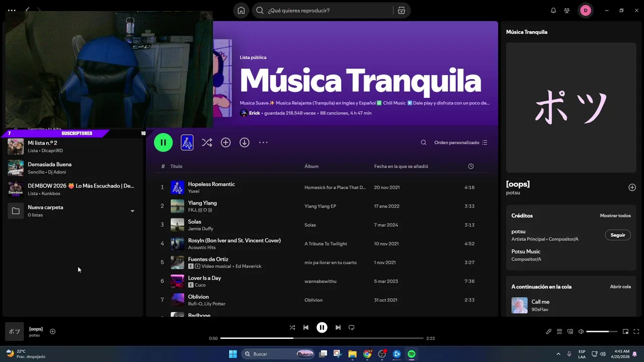
Task: Enter full screen mode icon
Action: 636,331
